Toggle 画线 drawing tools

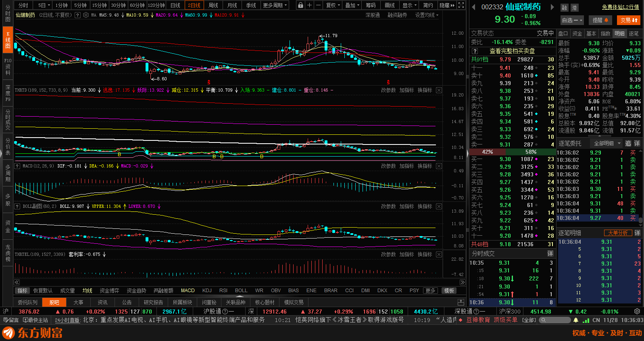click(x=390, y=5)
